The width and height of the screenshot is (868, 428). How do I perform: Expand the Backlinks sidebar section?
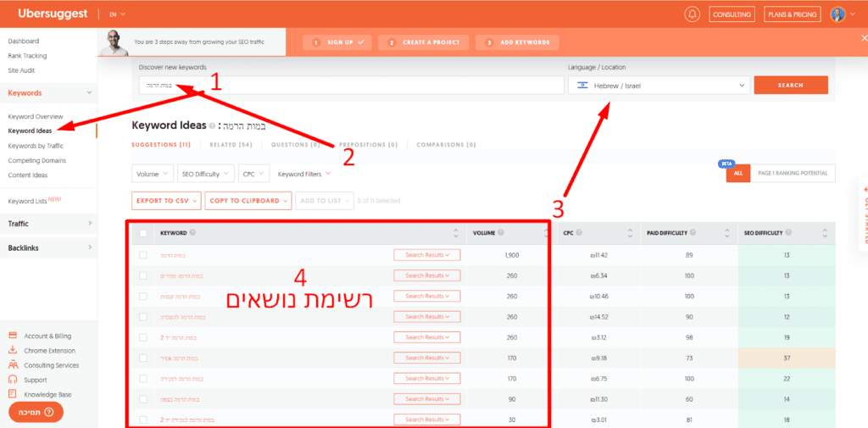point(48,247)
